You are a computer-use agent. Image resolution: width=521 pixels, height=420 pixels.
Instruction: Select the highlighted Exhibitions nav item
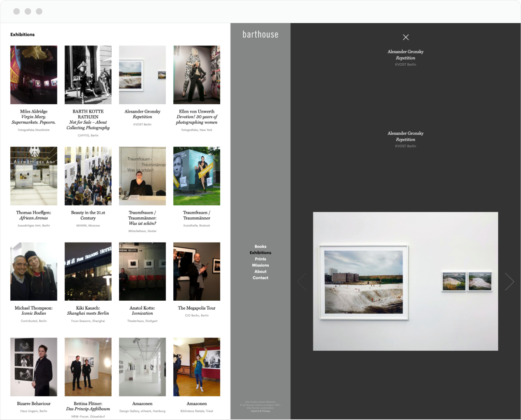(x=260, y=253)
